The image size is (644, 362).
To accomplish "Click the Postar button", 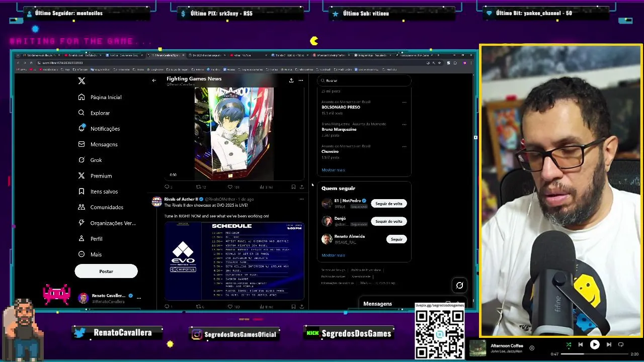I will coord(106,271).
